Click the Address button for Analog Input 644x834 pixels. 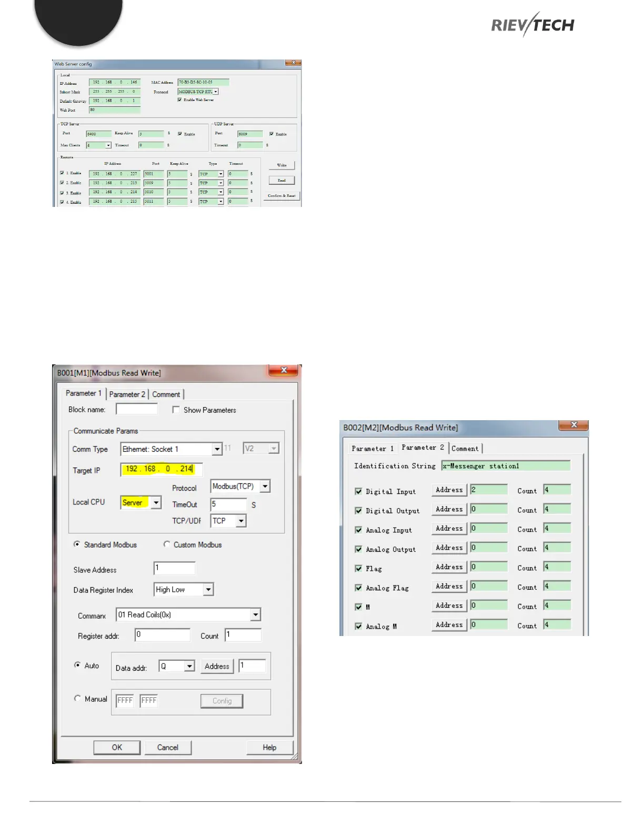[x=449, y=528]
